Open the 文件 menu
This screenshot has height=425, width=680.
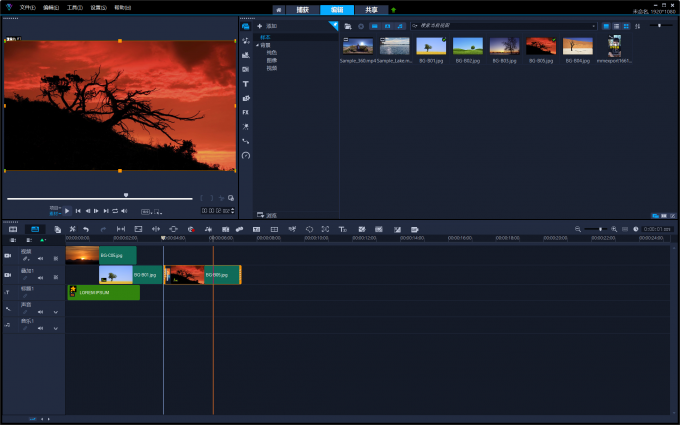click(27, 7)
